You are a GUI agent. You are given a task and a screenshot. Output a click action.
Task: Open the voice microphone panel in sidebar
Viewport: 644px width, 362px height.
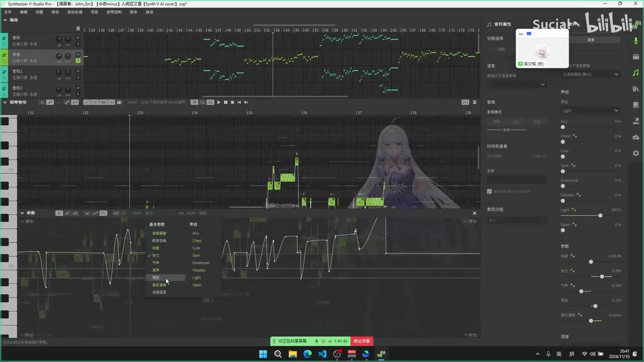tap(636, 41)
